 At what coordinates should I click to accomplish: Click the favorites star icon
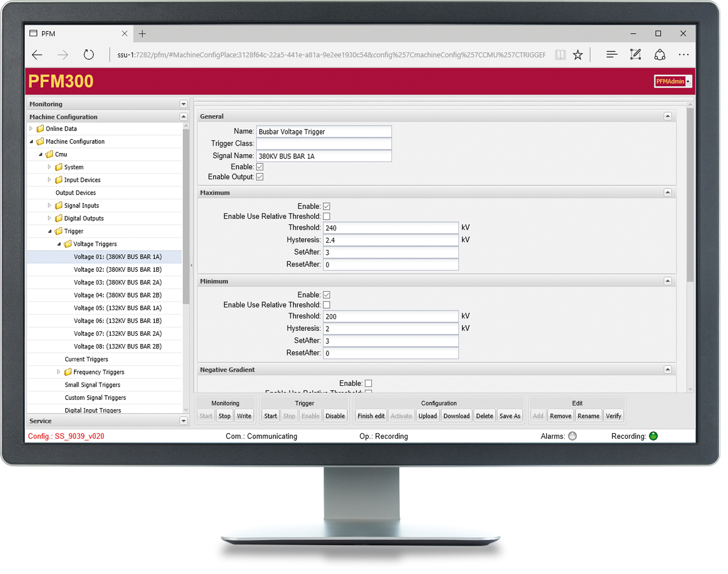(x=577, y=55)
